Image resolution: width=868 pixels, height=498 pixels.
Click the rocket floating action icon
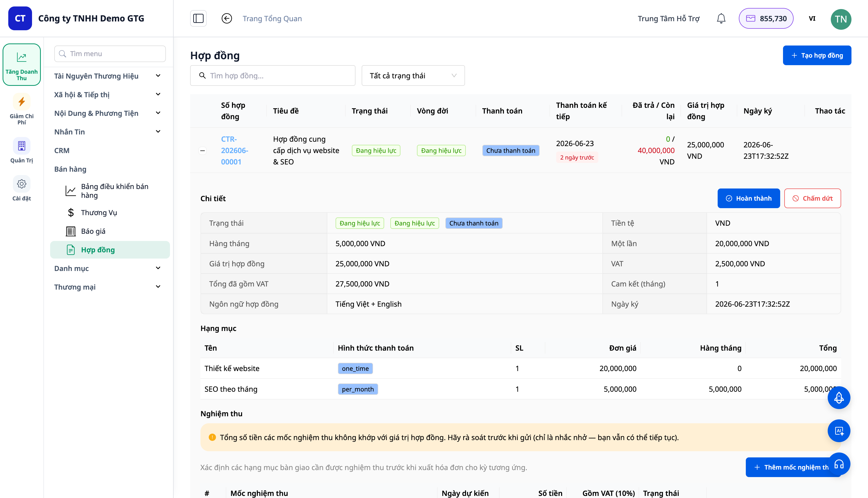pyautogui.click(x=839, y=398)
